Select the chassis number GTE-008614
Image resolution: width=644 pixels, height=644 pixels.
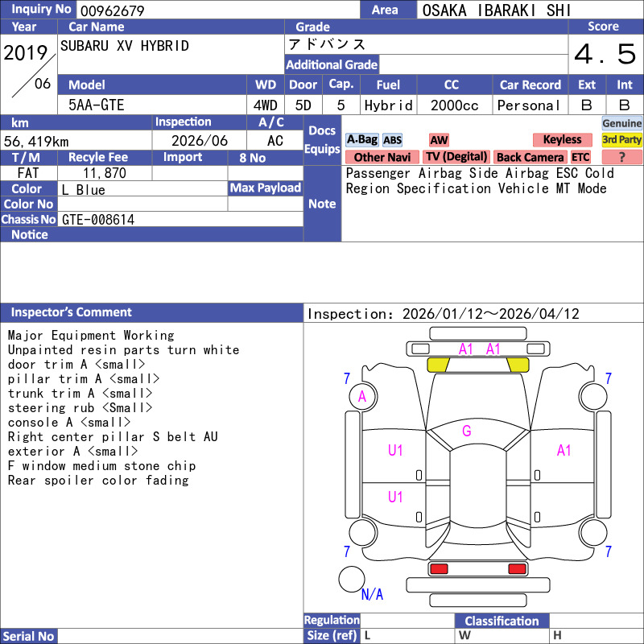(98, 219)
